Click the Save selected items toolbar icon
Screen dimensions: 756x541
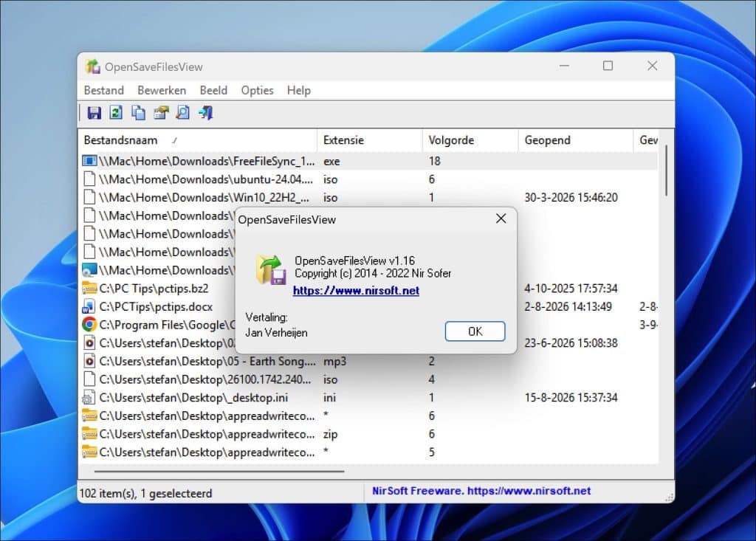pos(94,113)
